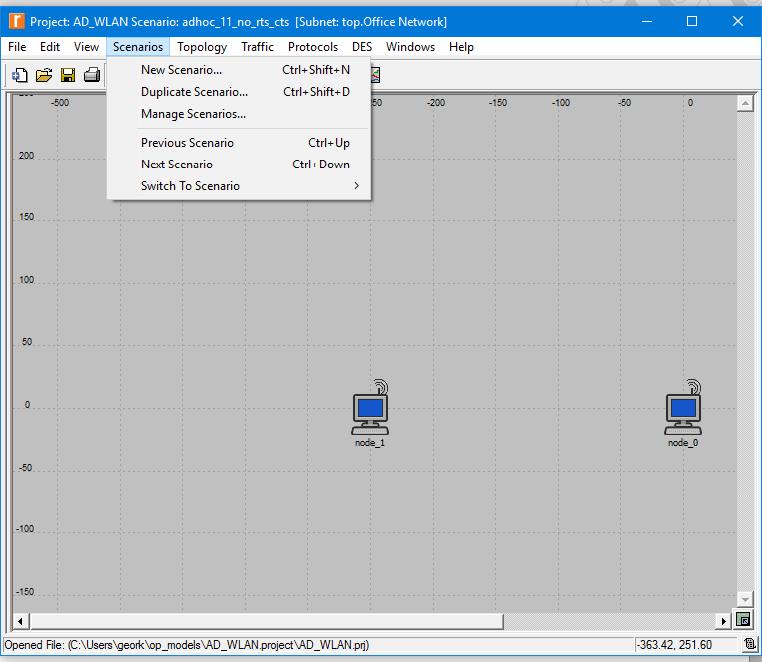Click the Riverbed application icon in title bar
762x662 pixels.
(x=17, y=21)
